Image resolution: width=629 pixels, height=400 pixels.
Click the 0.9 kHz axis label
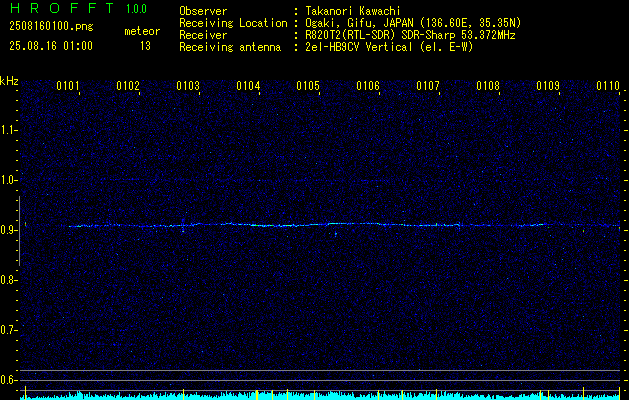tap(7, 230)
